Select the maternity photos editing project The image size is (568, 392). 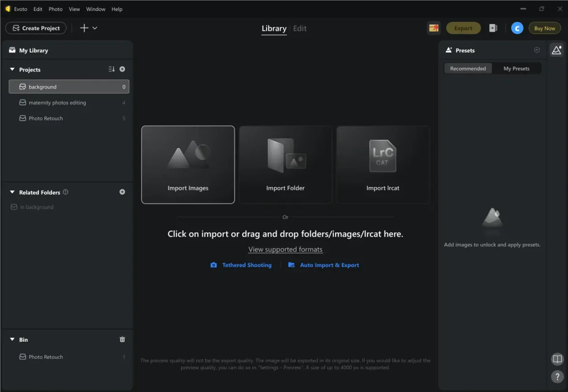69,102
